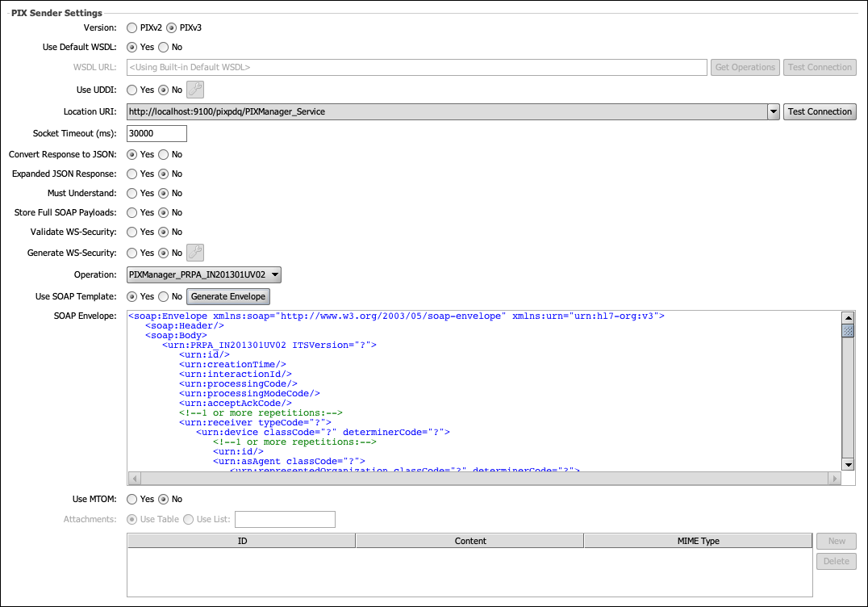
Task: Enable Use MTOM with Yes
Action: (131, 499)
